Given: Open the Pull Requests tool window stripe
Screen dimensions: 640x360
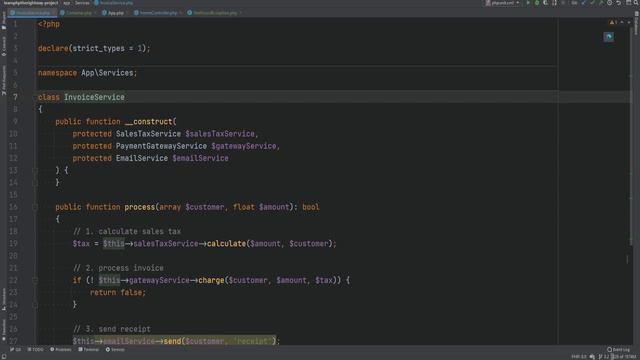Looking at the screenshot, I should point(4,80).
